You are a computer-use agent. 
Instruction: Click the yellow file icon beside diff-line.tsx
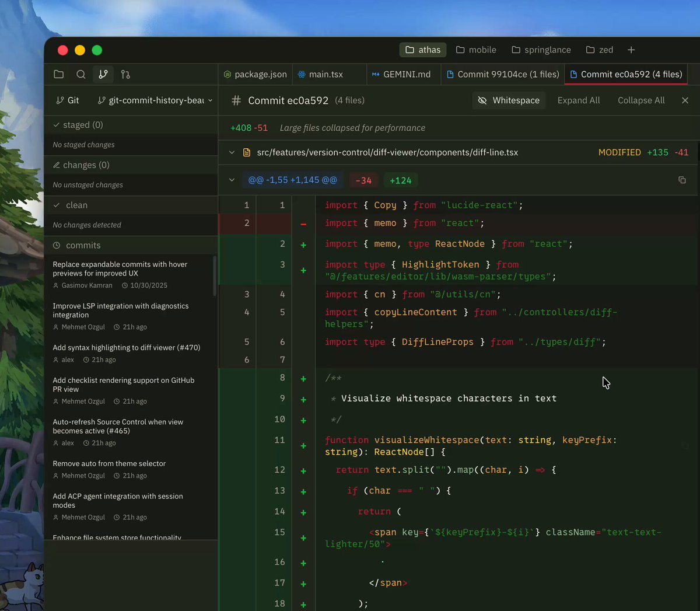247,152
